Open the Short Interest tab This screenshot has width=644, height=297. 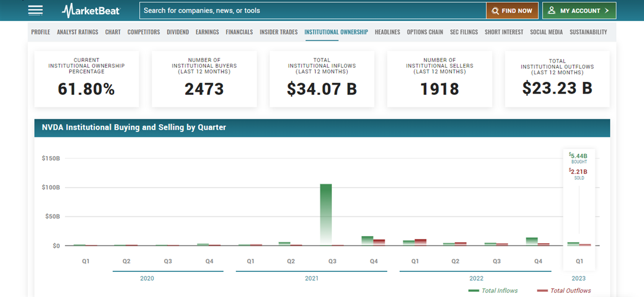click(503, 32)
